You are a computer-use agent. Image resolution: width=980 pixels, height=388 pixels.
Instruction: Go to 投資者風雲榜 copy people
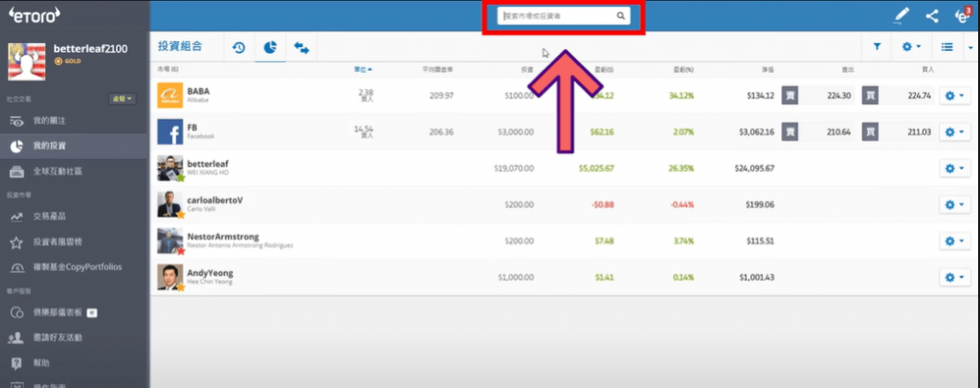[75, 242]
